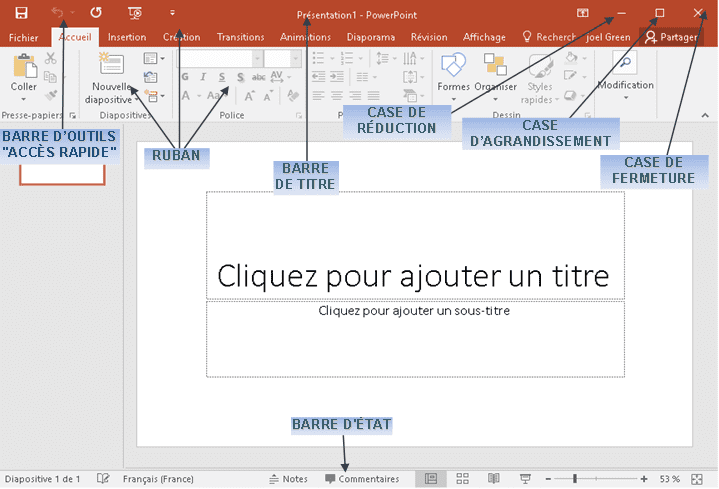Expand the Coller paste options arrow
The image size is (719, 489).
tap(23, 99)
